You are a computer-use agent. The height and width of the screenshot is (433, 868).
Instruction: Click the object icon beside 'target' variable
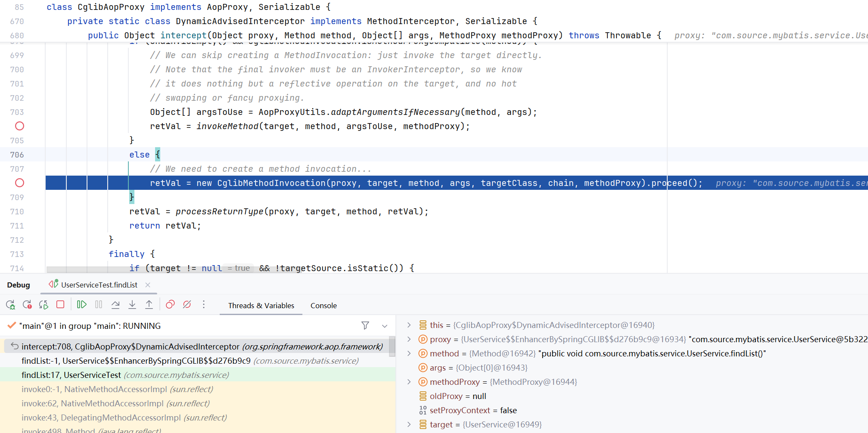(x=423, y=424)
